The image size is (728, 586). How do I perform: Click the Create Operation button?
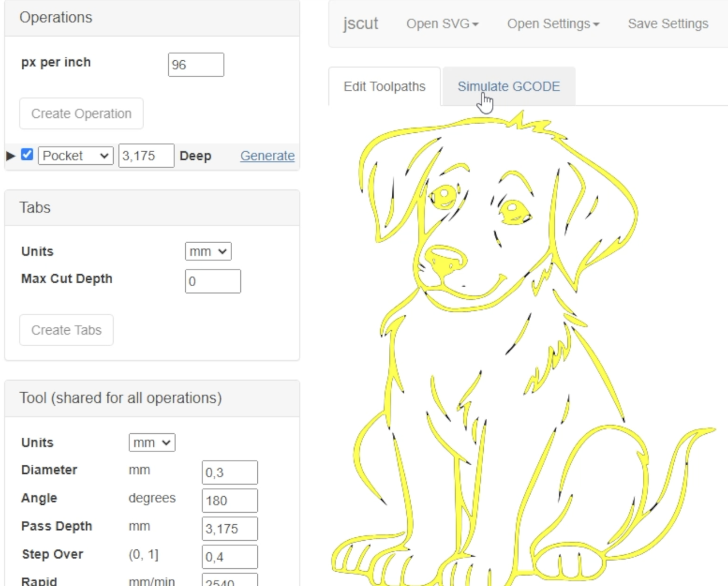pyautogui.click(x=81, y=113)
